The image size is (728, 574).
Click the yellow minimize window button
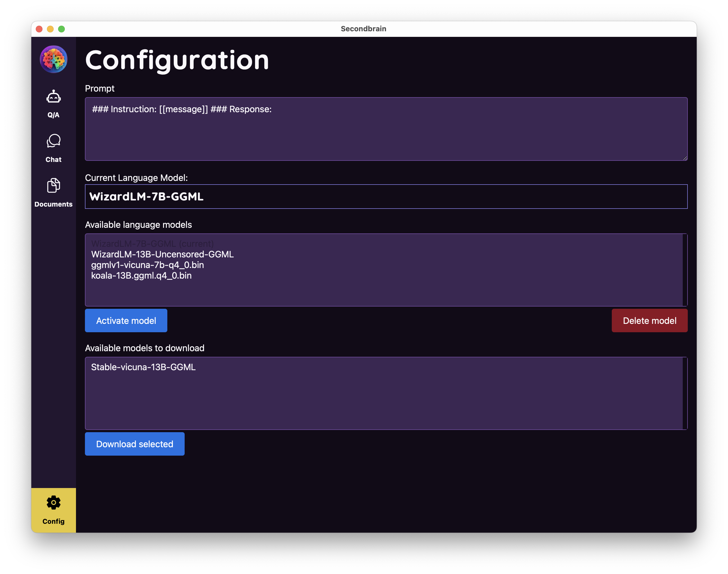[x=50, y=29]
